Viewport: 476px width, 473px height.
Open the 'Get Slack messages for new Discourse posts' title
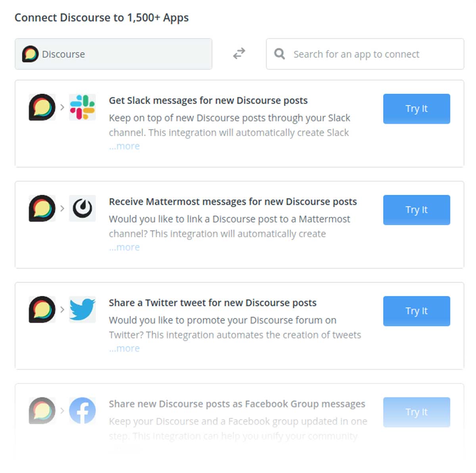tap(208, 100)
